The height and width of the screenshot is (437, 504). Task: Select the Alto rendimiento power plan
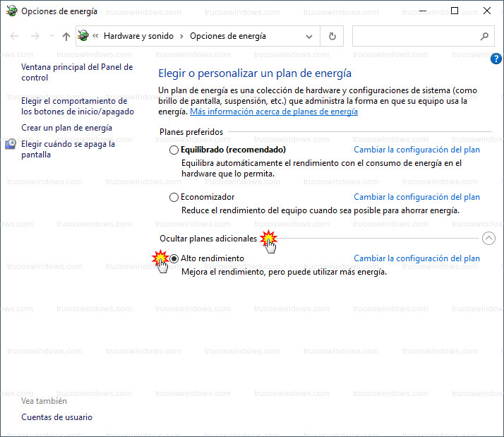pos(174,259)
